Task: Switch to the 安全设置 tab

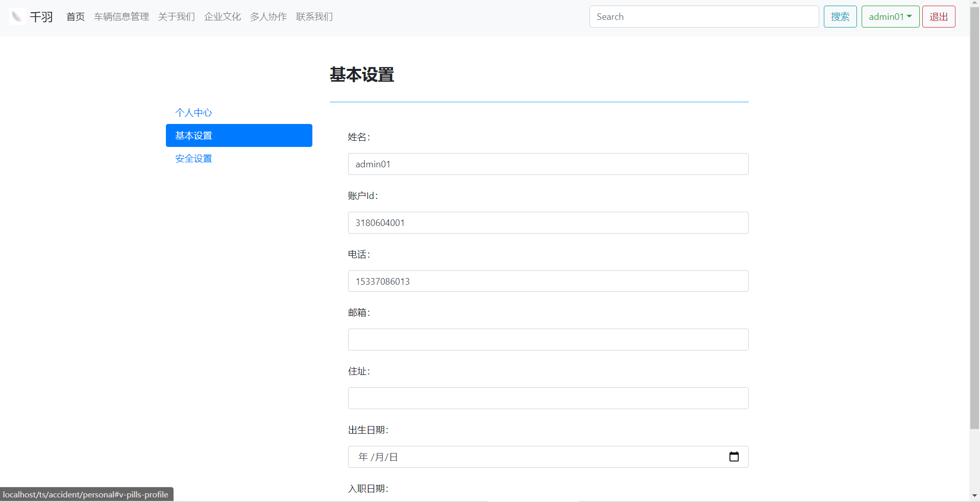Action: (239, 158)
